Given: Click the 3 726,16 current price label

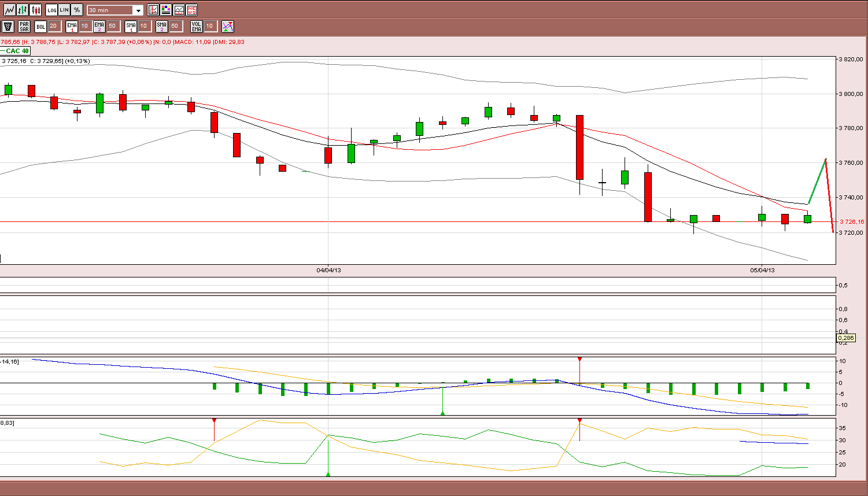Looking at the screenshot, I should [852, 221].
